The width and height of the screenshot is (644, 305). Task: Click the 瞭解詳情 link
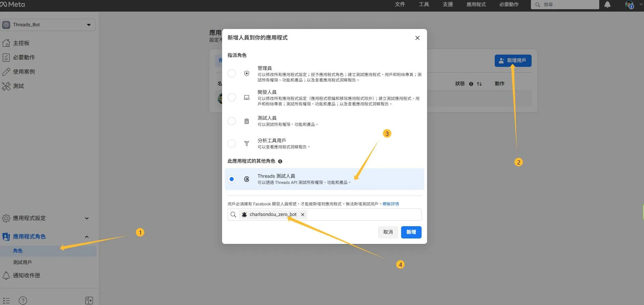[390, 204]
